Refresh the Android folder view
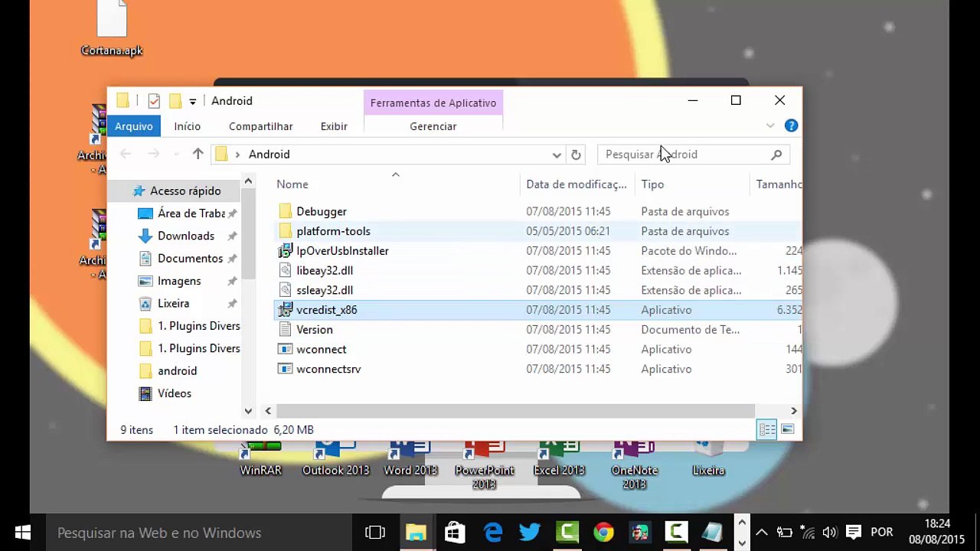980x551 pixels. click(576, 155)
